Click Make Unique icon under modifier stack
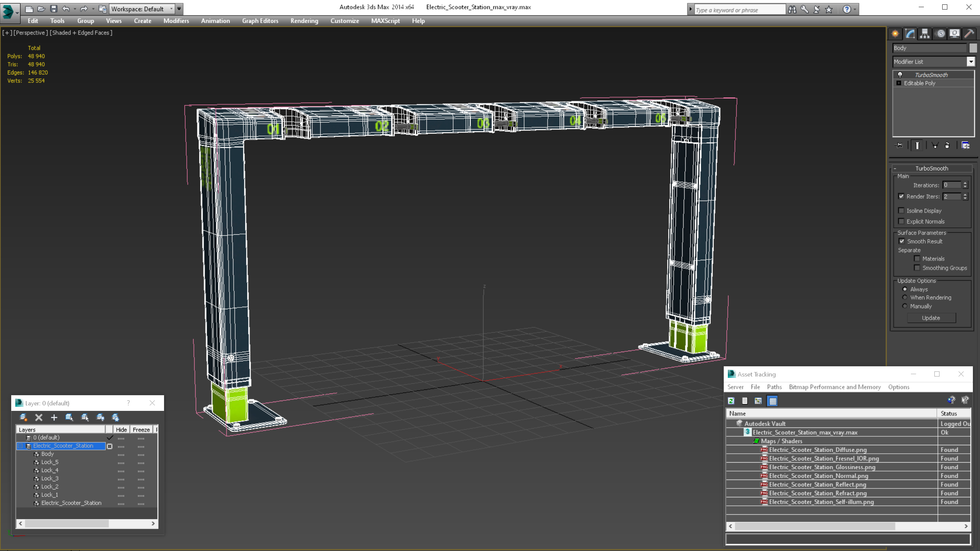This screenshot has width=980, height=551. [x=935, y=145]
